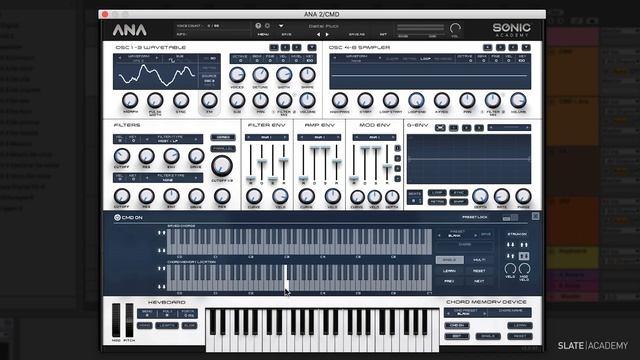The height and width of the screenshot is (360, 640).
Task: Open Amp Env curve preset selector
Action: [x=319, y=138]
